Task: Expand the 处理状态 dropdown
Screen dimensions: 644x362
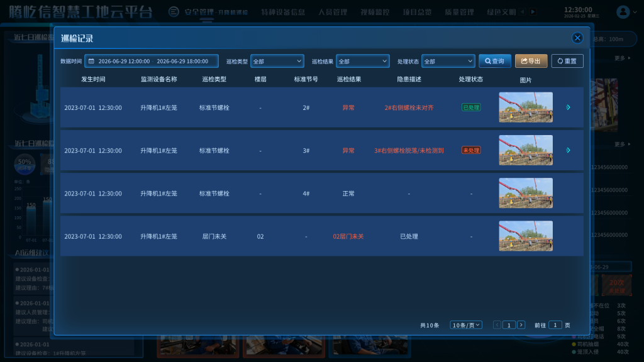Action: (x=448, y=62)
